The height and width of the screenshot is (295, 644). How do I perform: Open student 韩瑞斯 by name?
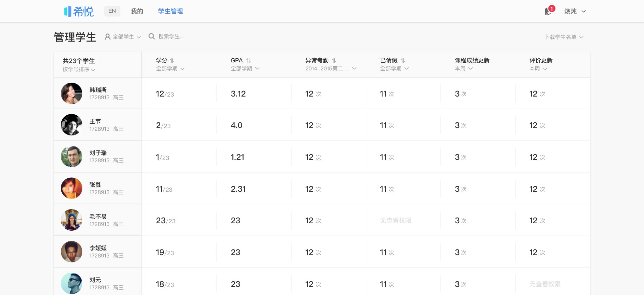coord(98,90)
